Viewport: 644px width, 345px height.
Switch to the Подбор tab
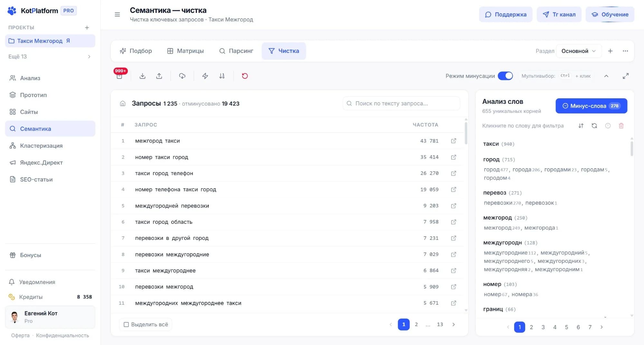click(x=136, y=51)
